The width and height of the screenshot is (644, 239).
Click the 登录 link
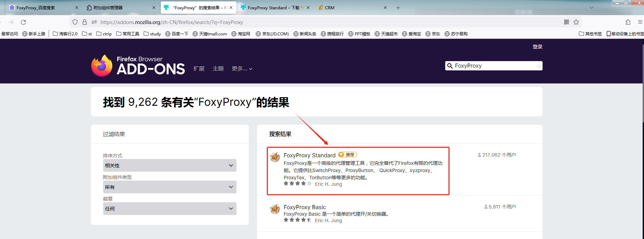(537, 47)
